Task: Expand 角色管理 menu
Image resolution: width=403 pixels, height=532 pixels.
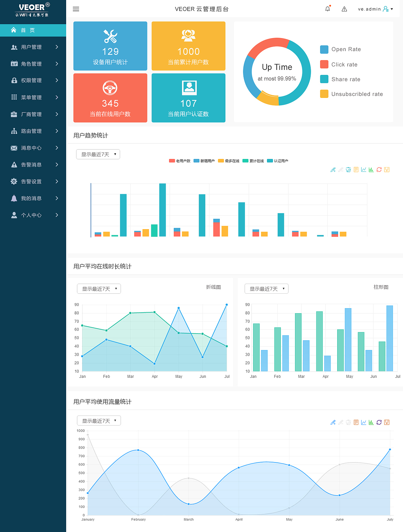Action: (x=33, y=64)
